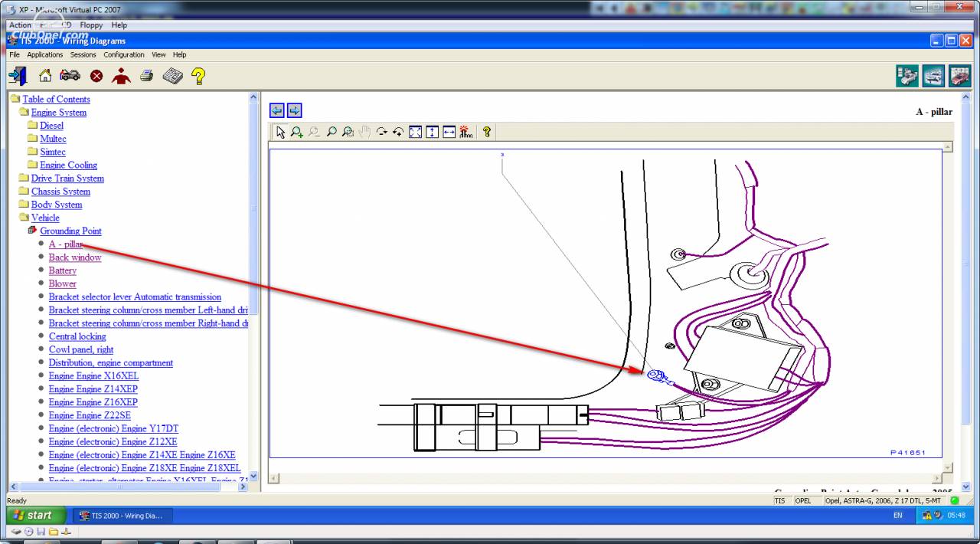Open the Battery grounding link
The width and height of the screenshot is (980, 544).
63,270
